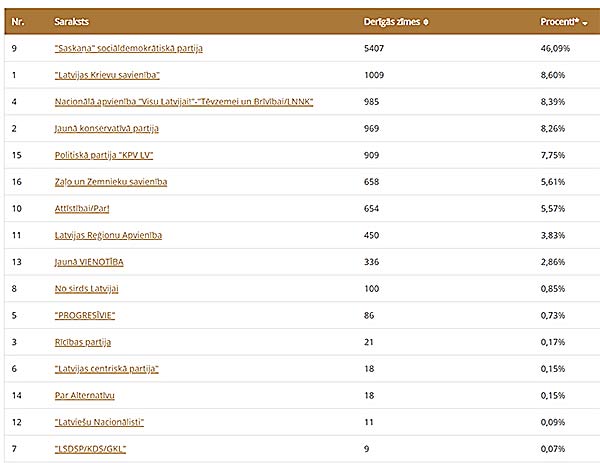
Task: Open the "Saskaņa" sociāldemokrātiskā partija link
Action: [x=129, y=48]
